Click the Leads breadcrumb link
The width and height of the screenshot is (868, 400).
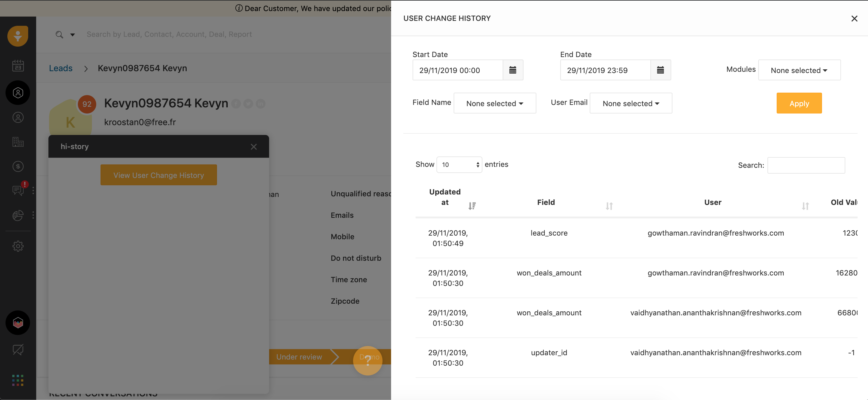tap(61, 68)
